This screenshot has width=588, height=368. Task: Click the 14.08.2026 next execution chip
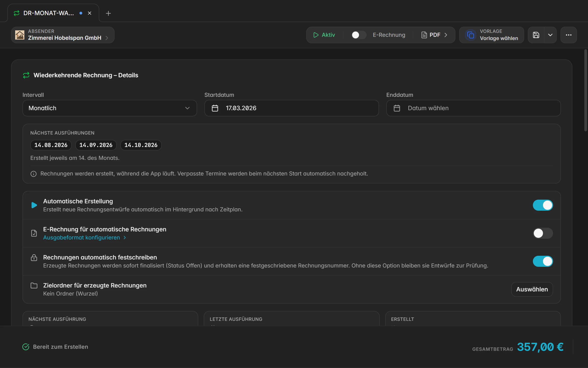pyautogui.click(x=51, y=145)
